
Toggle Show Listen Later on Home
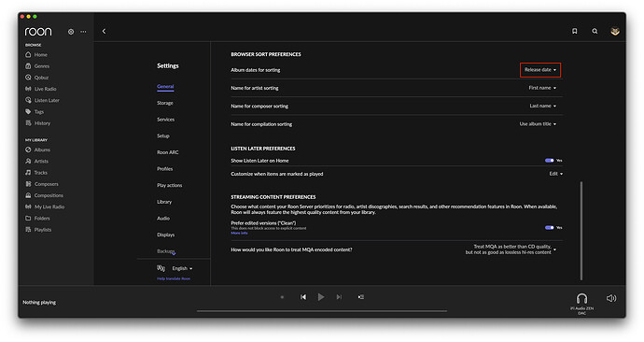pyautogui.click(x=549, y=161)
